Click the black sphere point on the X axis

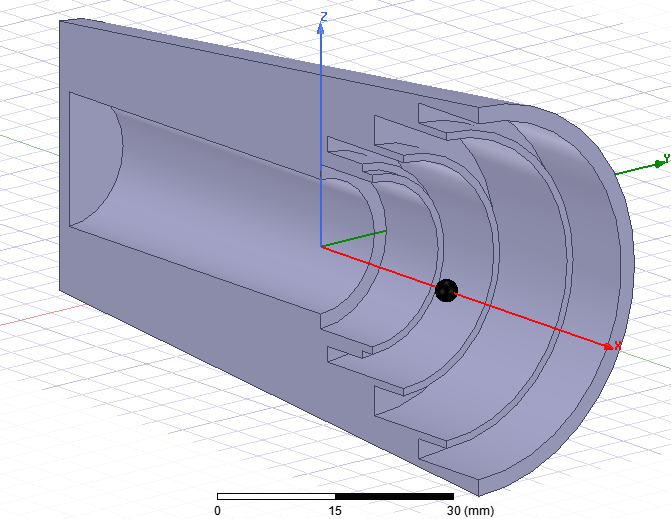pyautogui.click(x=446, y=291)
